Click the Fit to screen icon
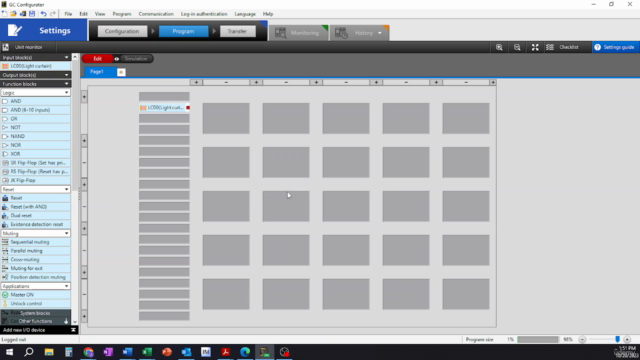 pyautogui.click(x=535, y=47)
